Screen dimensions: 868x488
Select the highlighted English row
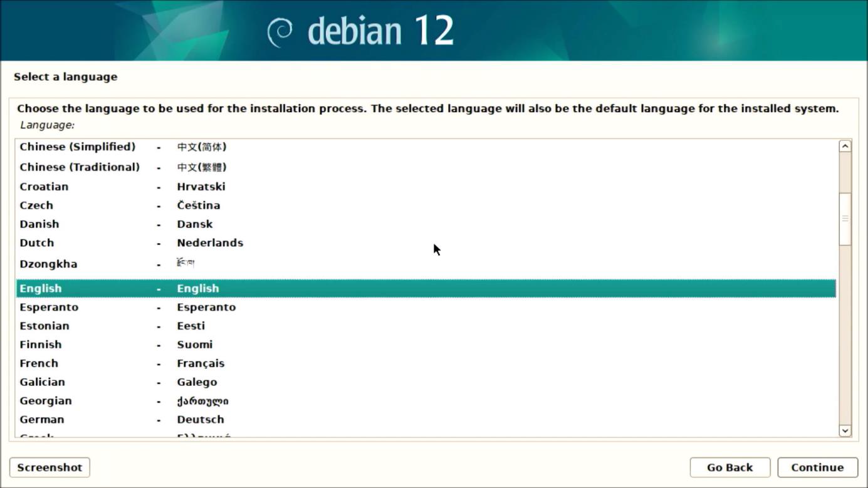[426, 288]
